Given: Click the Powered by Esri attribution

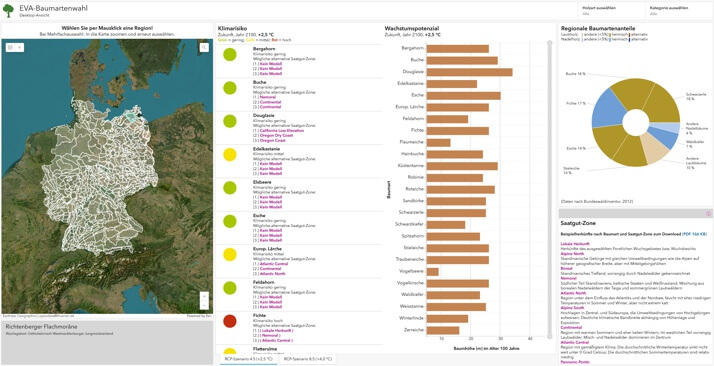Looking at the screenshot, I should coord(199,315).
